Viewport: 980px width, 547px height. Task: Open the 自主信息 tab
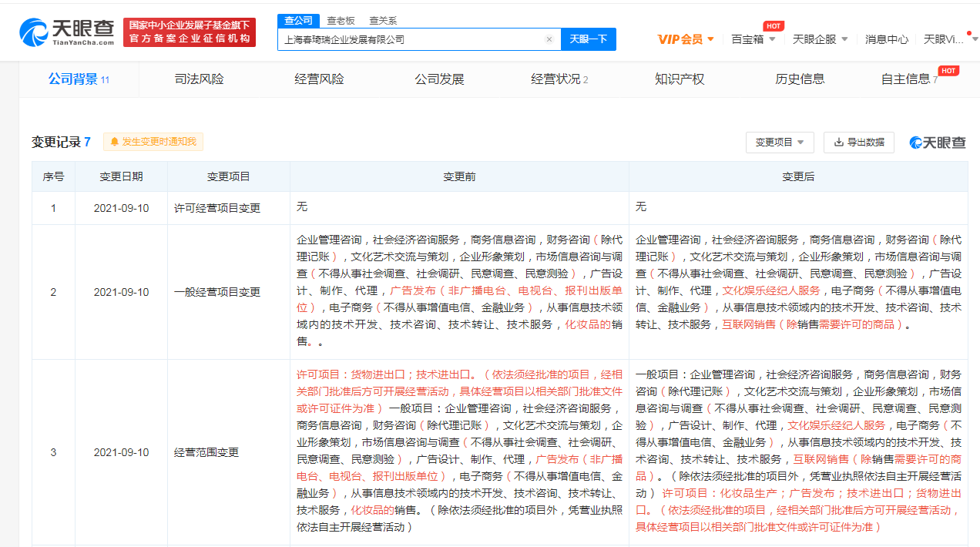tap(909, 79)
